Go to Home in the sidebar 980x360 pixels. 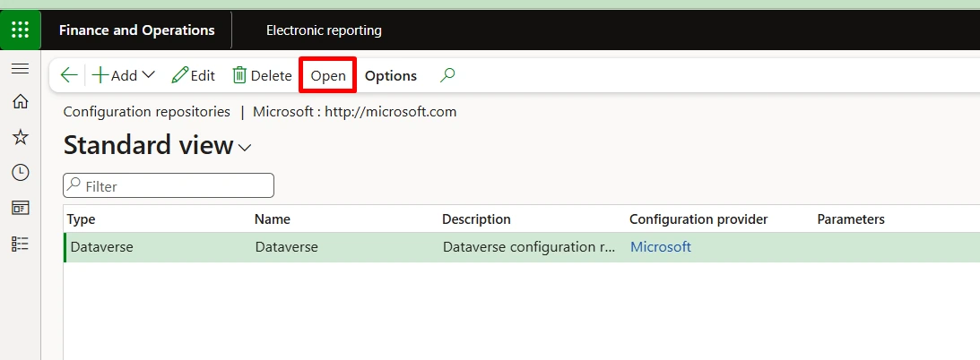[x=20, y=102]
